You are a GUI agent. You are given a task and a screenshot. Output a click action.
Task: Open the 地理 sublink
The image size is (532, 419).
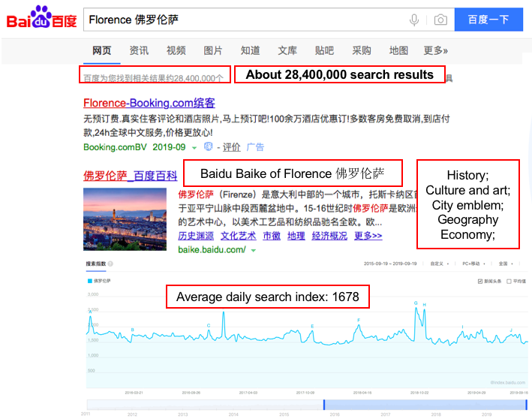[296, 236]
